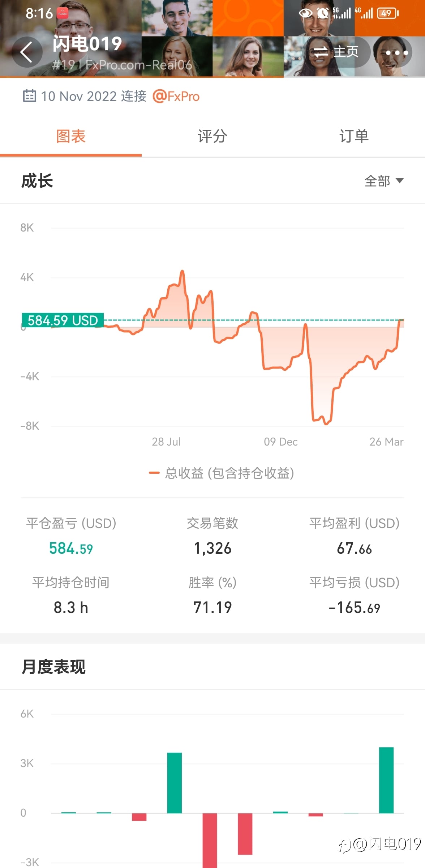This screenshot has height=868, width=425.
Task: Tap the 09 Dec date marker on chart
Action: click(x=280, y=442)
